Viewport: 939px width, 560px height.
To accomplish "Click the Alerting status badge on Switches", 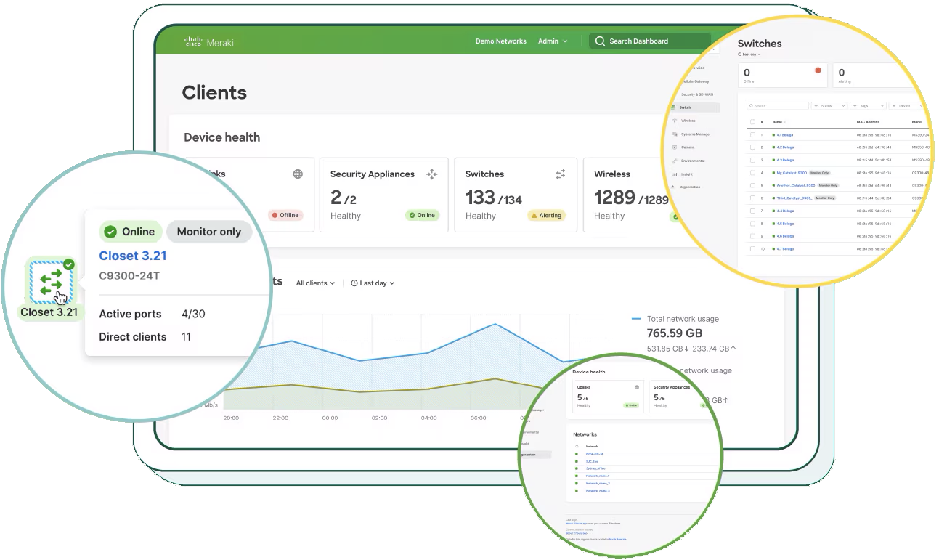I will click(546, 216).
